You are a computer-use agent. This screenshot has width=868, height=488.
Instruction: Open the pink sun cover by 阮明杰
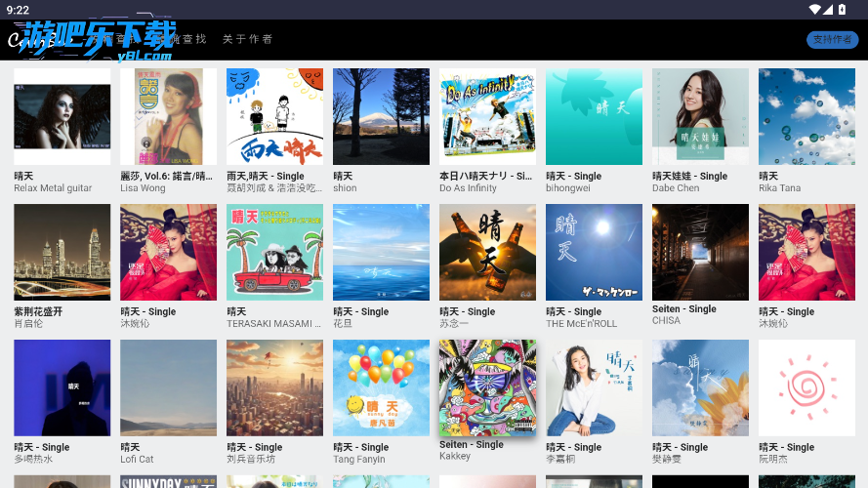click(806, 387)
